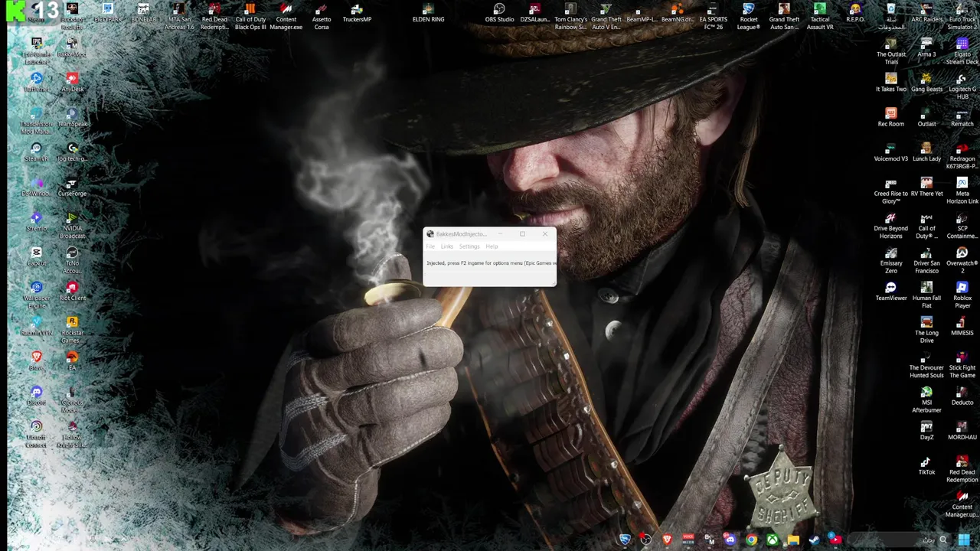
Task: Click the 'Injected, press F2 ingame' status text
Action: 491,263
